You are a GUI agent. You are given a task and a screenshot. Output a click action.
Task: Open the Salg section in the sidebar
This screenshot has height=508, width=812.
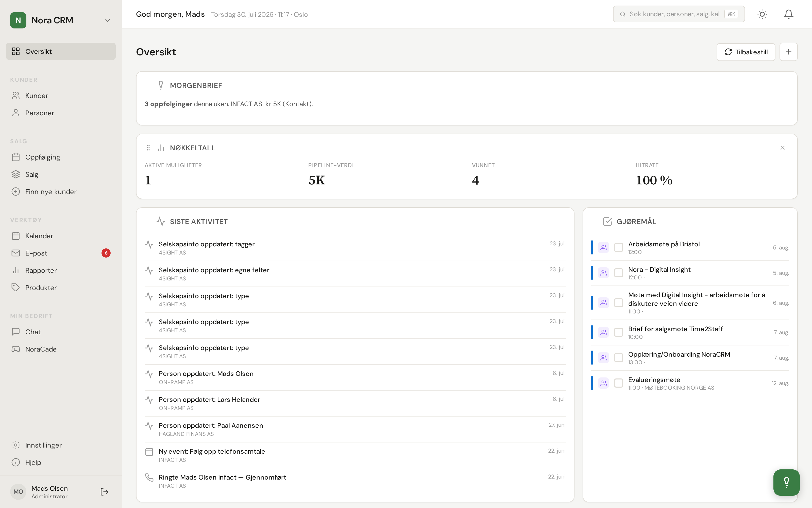61,174
